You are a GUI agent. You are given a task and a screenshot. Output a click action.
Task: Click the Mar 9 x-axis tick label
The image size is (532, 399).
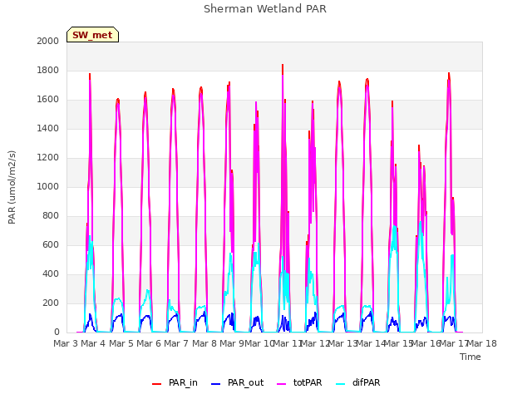click(x=232, y=343)
